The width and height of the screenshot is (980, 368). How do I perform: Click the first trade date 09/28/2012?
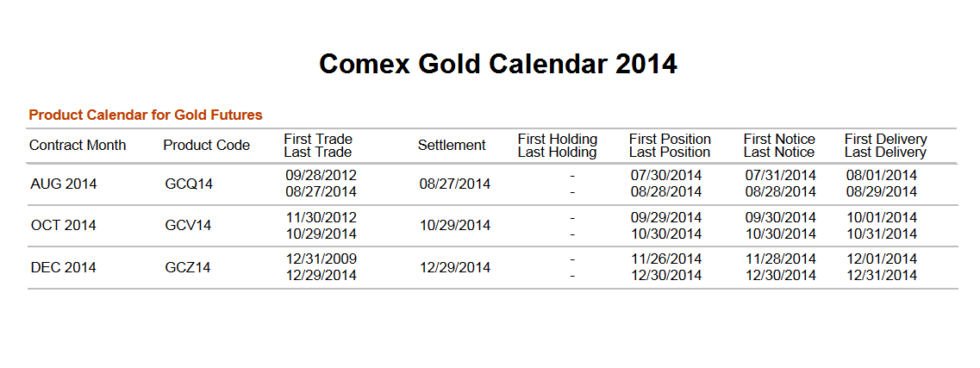321,175
